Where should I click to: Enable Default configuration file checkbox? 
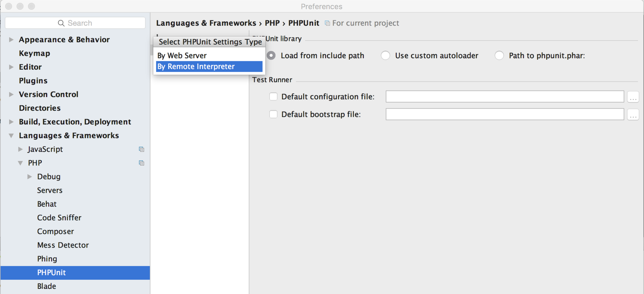point(273,96)
